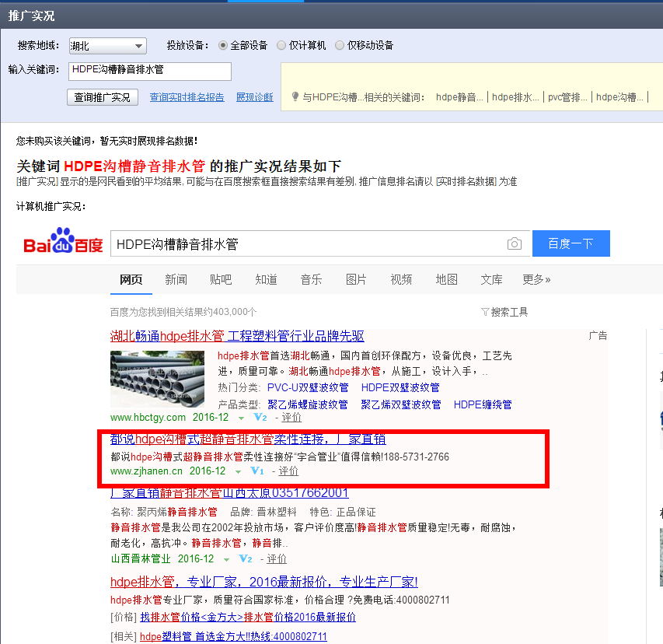The height and width of the screenshot is (644, 663).
Task: Click the lightbulb related keywords icon
Action: [295, 97]
